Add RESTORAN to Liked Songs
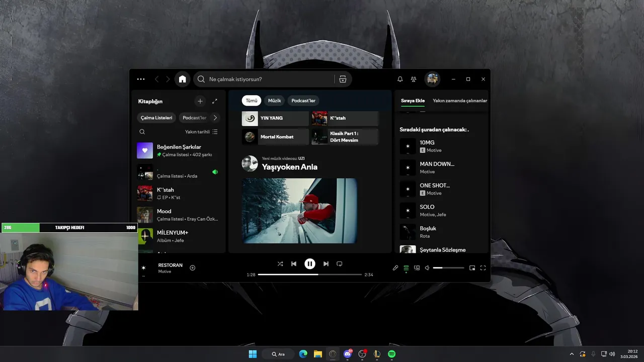Viewport: 644px width, 362px height. (193, 268)
